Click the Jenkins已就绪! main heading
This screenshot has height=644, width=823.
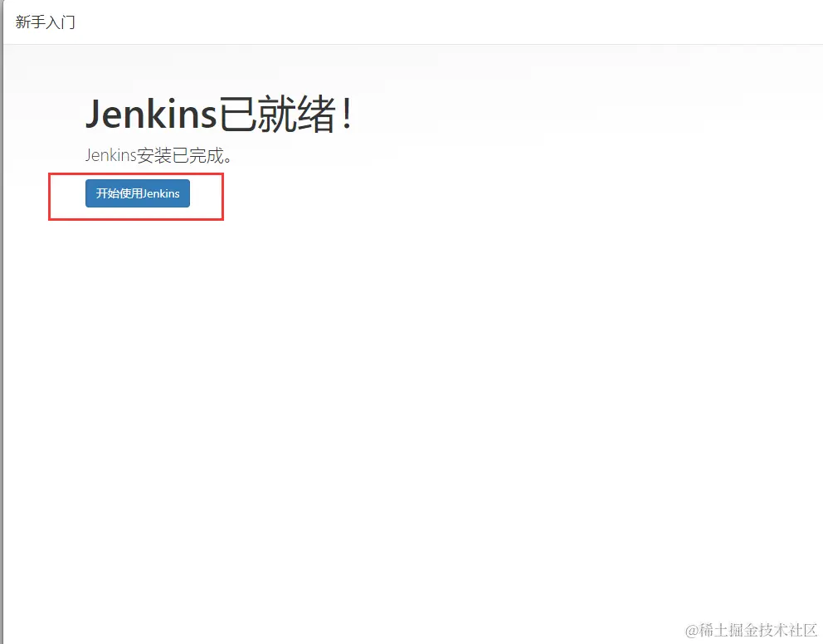[219, 114]
